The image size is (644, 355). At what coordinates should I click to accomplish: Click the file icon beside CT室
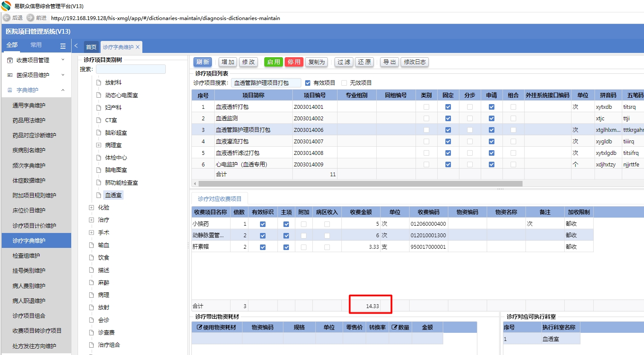pos(98,120)
